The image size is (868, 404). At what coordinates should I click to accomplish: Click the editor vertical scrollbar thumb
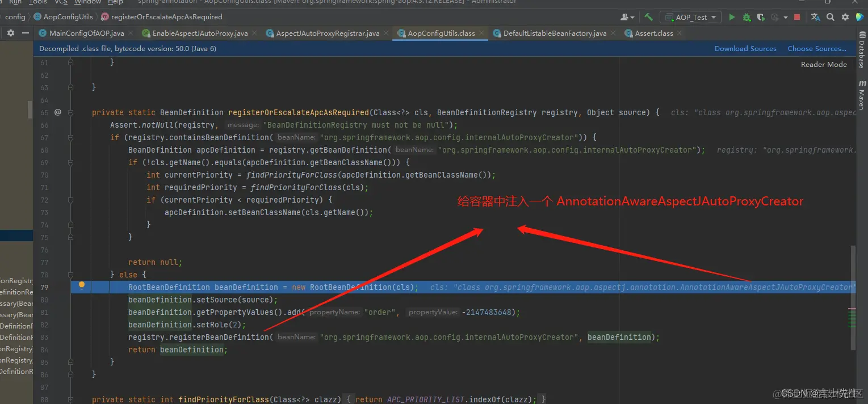pos(853,298)
